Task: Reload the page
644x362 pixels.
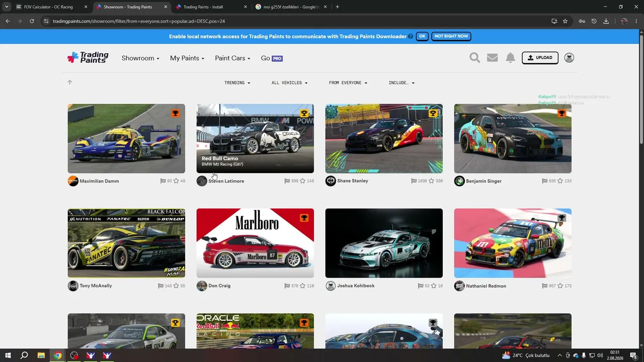Action: tap(32, 21)
